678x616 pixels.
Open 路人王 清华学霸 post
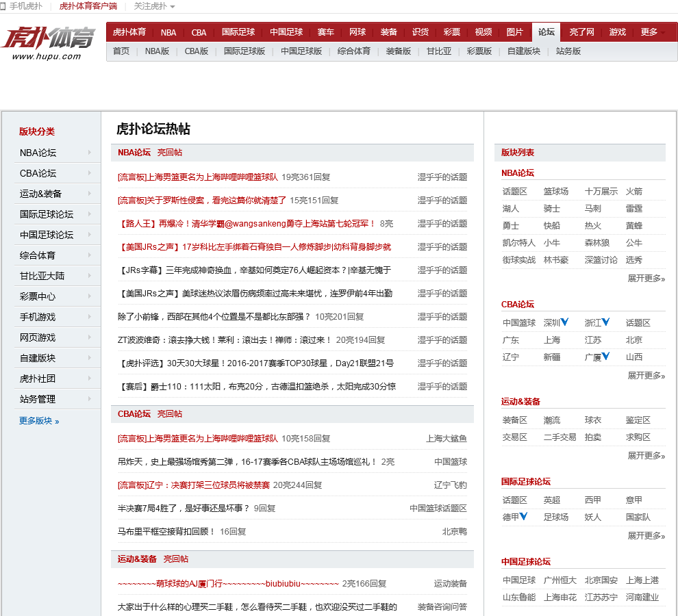click(x=247, y=224)
